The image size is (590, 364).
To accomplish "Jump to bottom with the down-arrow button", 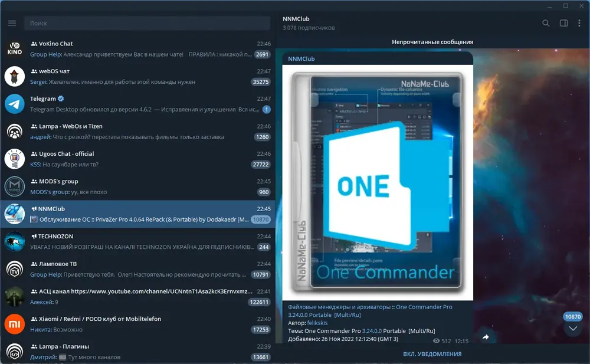I will 573,329.
